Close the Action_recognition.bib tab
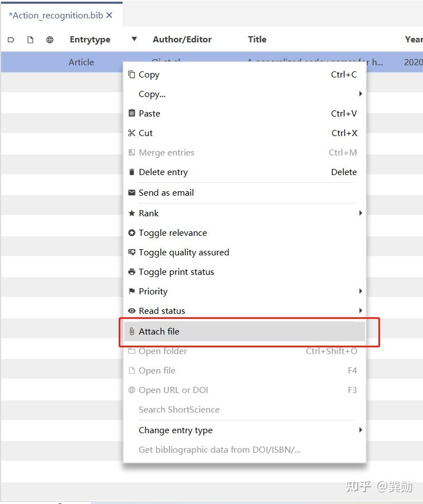Image resolution: width=423 pixels, height=504 pixels. 109,16
